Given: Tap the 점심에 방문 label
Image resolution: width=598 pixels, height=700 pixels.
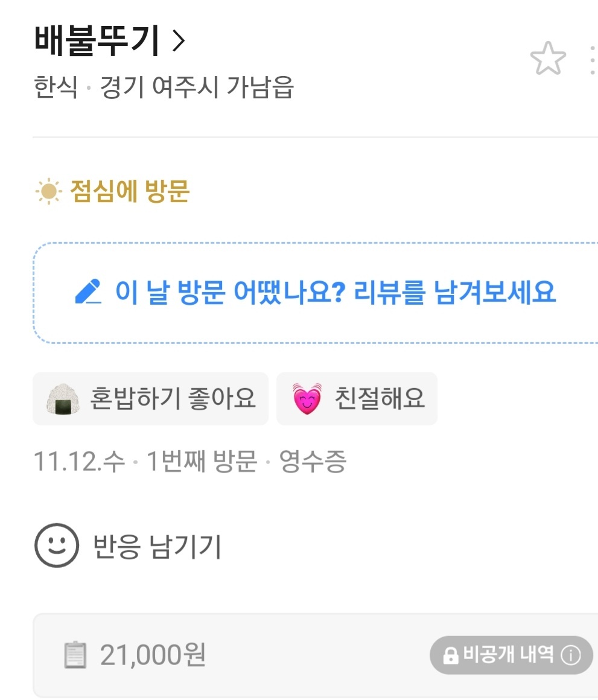Looking at the screenshot, I should pyautogui.click(x=130, y=191).
